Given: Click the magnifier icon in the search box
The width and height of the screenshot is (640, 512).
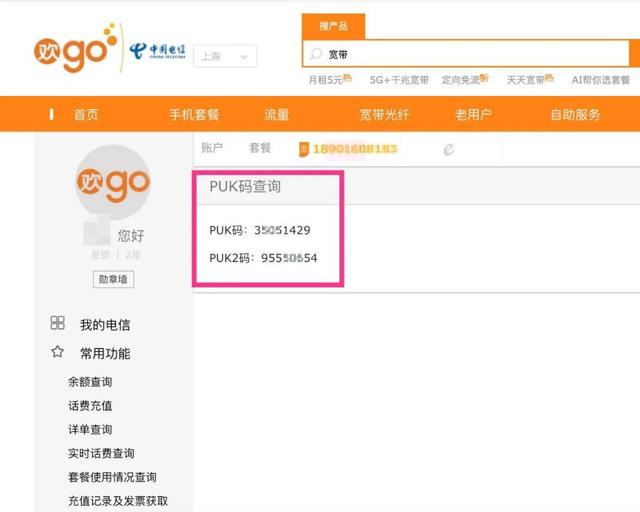Looking at the screenshot, I should pyautogui.click(x=316, y=54).
